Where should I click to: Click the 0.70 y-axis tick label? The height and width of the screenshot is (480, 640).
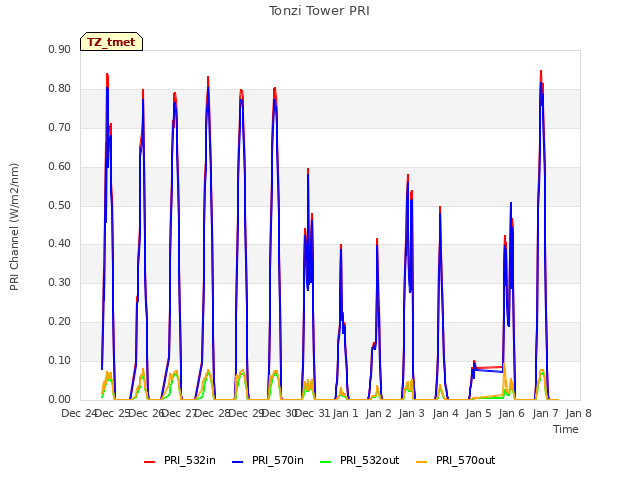pos(60,127)
